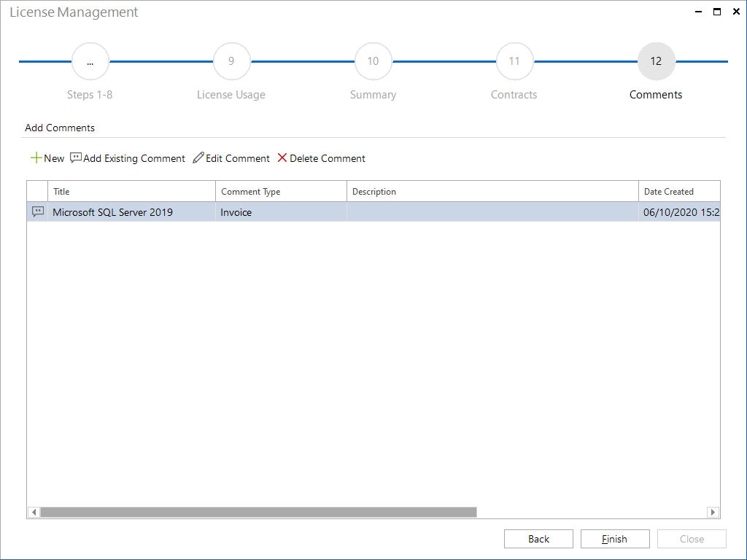Click the New label in the toolbar
Image resolution: width=747 pixels, height=560 pixels.
pyautogui.click(x=54, y=158)
